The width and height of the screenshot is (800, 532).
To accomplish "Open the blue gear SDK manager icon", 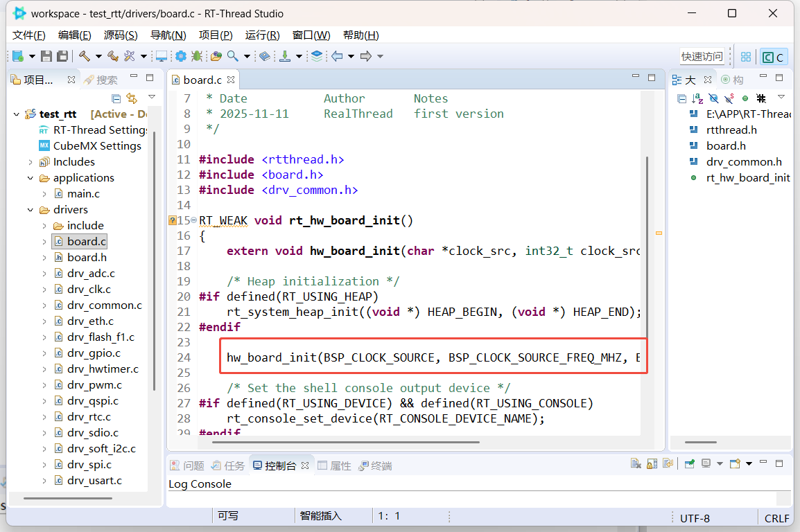I will point(180,56).
